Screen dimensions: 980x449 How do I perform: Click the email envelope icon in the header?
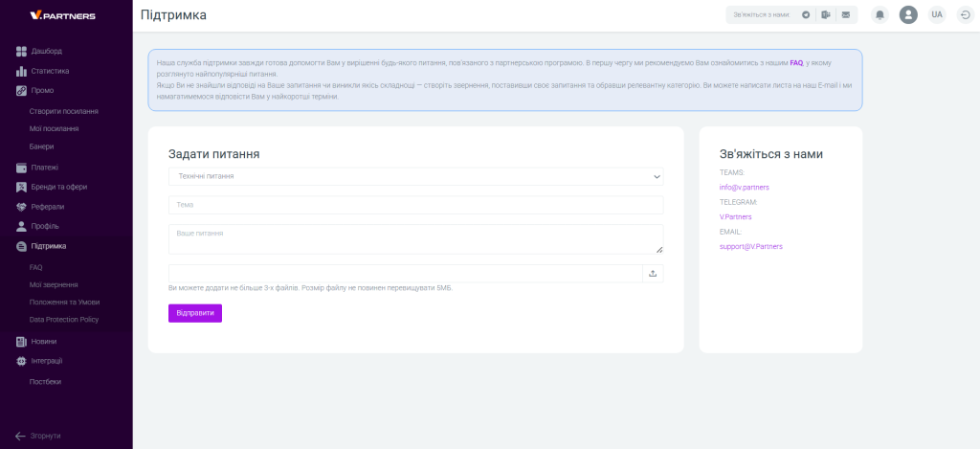(845, 15)
